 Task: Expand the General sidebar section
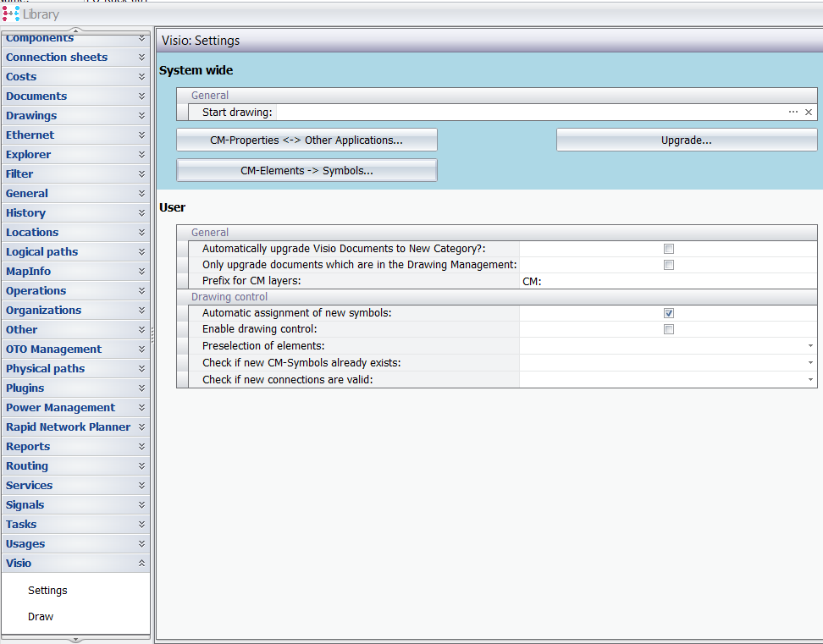pyautogui.click(x=75, y=194)
